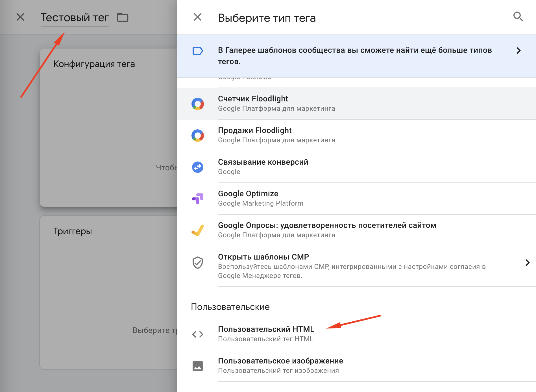Choose Связывание конверсий tag type

click(357, 167)
